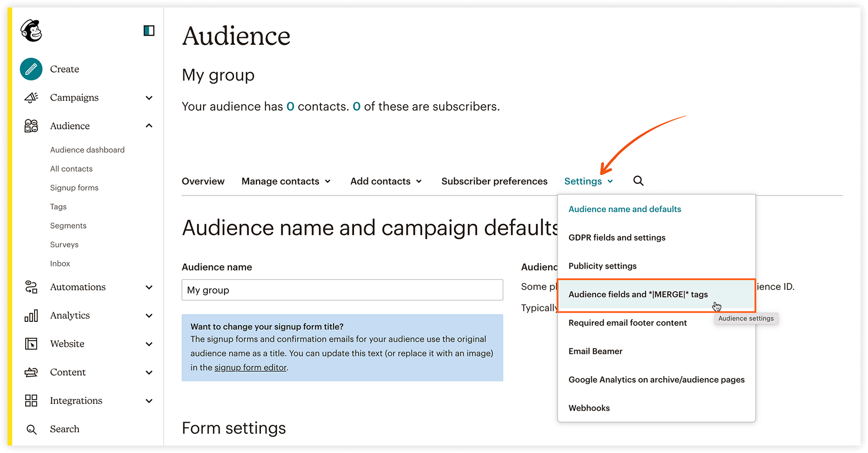Choose Email Beamer from Settings menu
This screenshot has height=453, width=868.
[x=596, y=351]
